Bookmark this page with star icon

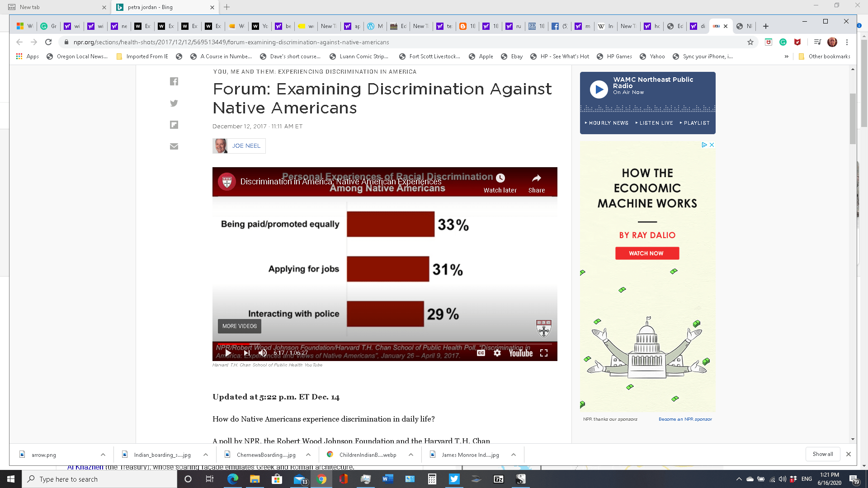[750, 42]
